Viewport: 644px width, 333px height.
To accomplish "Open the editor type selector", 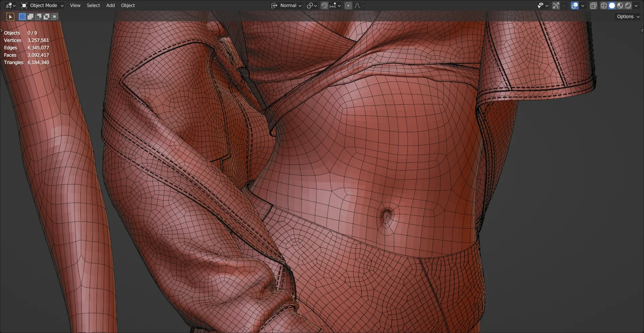I will (x=10, y=5).
